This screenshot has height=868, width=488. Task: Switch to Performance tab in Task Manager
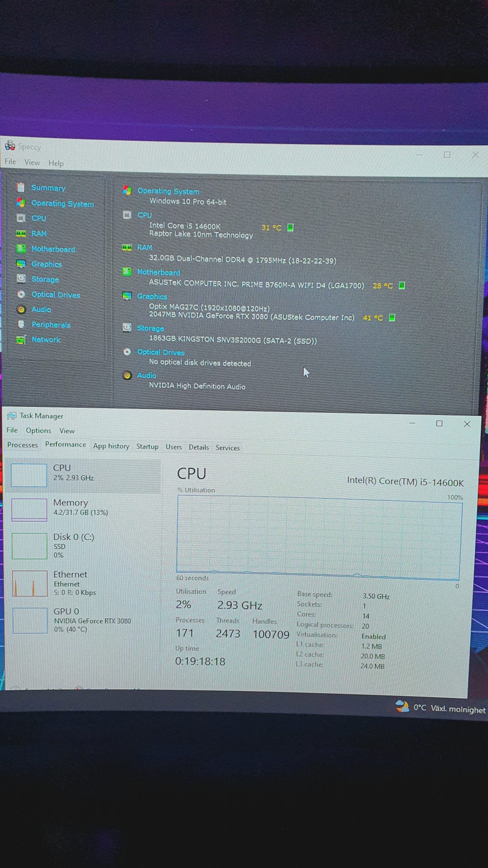click(66, 444)
